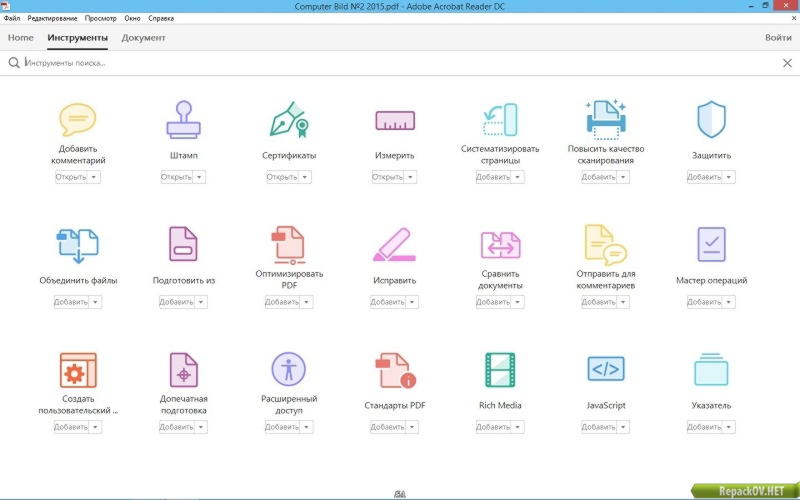Click Войти to sign in
800x500 pixels.
pyautogui.click(x=778, y=38)
